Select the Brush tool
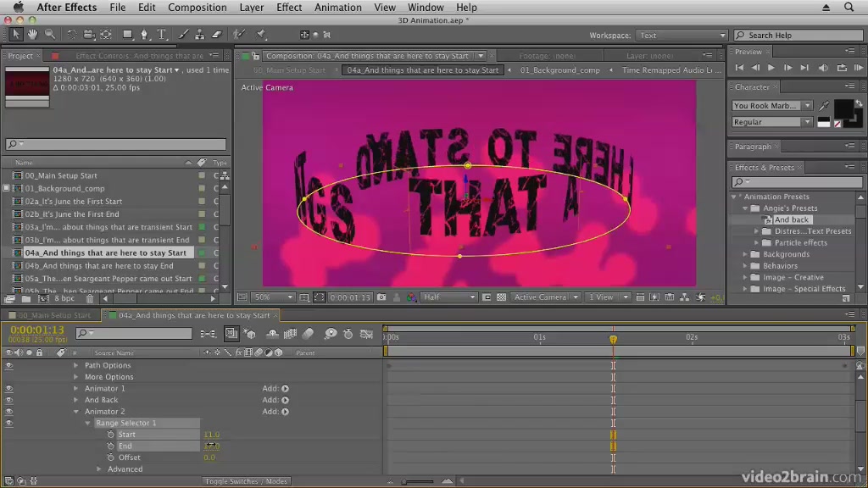 pyautogui.click(x=183, y=34)
